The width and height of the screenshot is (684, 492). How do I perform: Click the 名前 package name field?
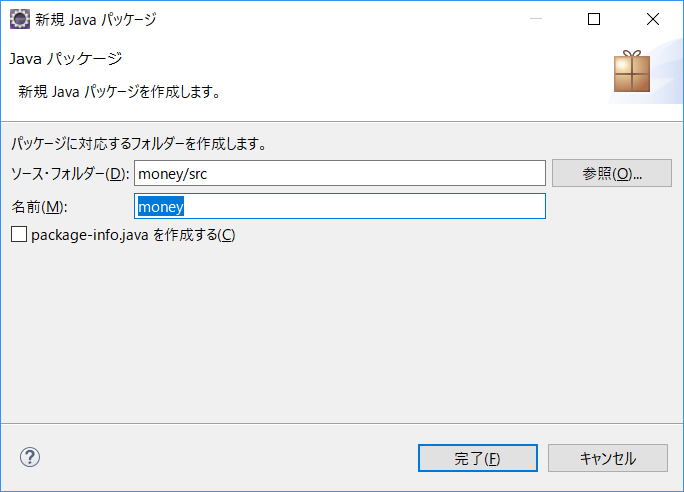coord(340,206)
